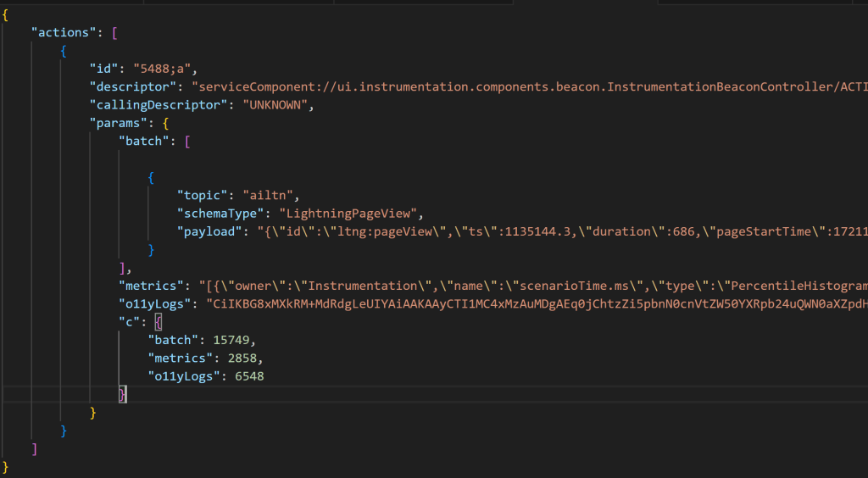
Task: Select the metrics count 2858
Action: [242, 358]
